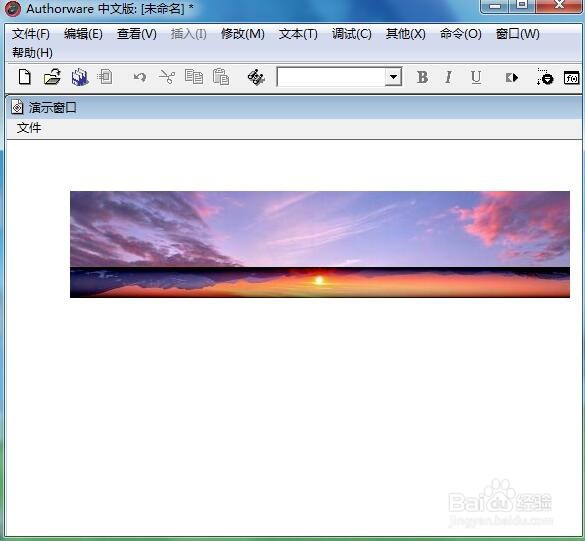This screenshot has width=585, height=541.
Task: Open the Control Panel toolbar icon
Action: point(545,76)
